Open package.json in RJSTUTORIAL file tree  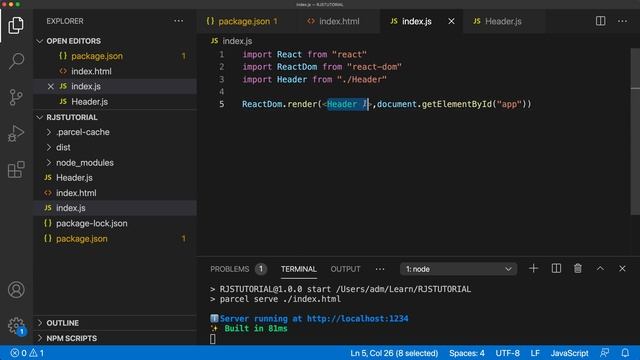pyautogui.click(x=115, y=239)
